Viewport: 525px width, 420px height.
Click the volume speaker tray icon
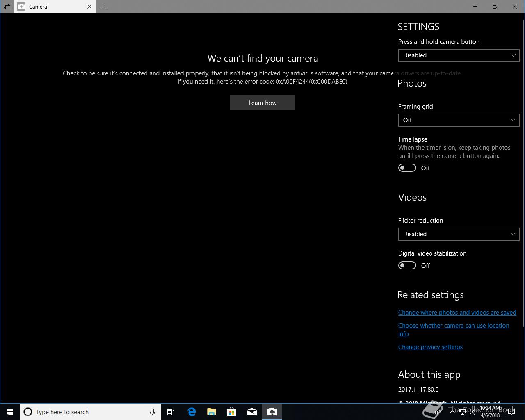472,412
